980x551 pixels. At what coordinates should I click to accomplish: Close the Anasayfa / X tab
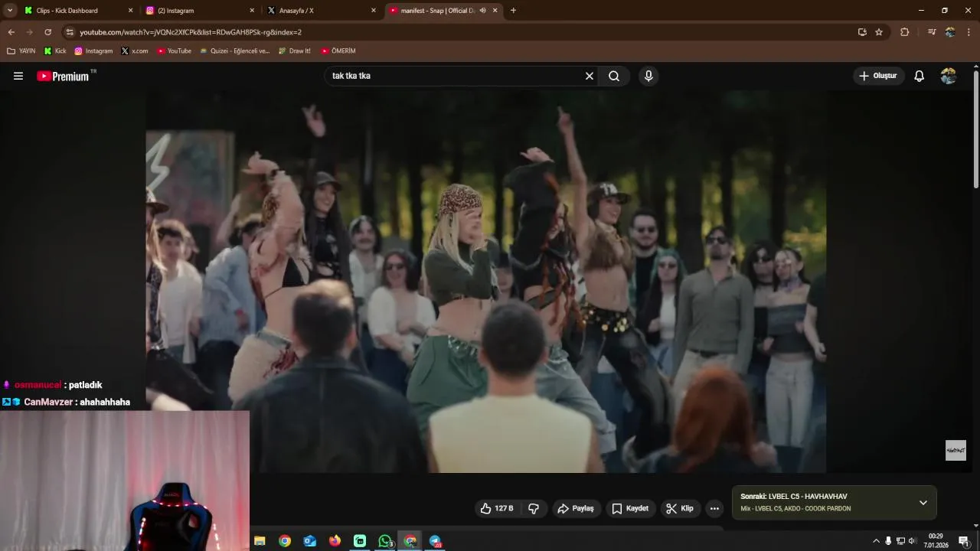[x=374, y=11]
